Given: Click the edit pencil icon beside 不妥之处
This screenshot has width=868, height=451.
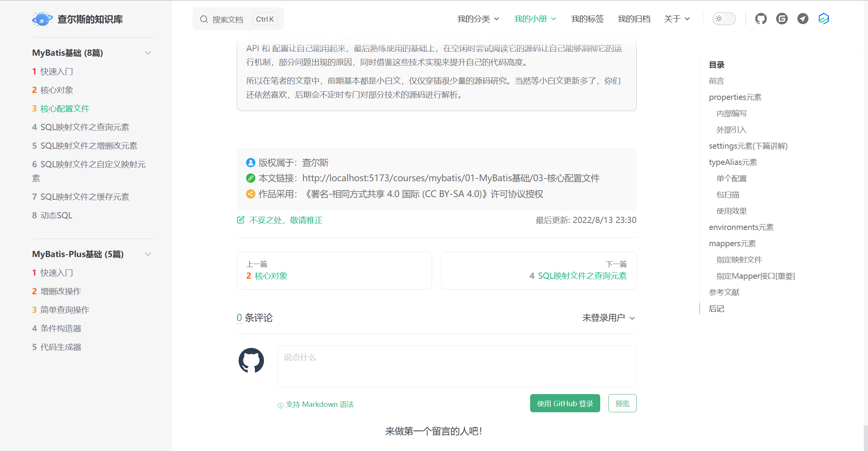Looking at the screenshot, I should (x=241, y=220).
